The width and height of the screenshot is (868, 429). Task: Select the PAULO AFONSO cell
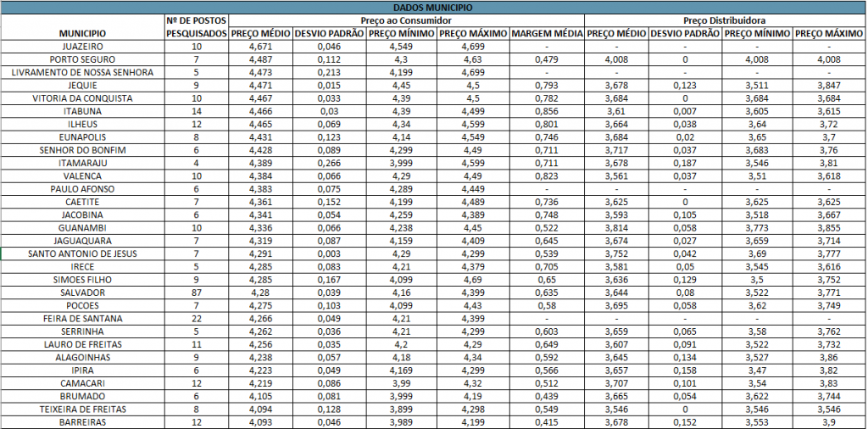[x=82, y=189]
